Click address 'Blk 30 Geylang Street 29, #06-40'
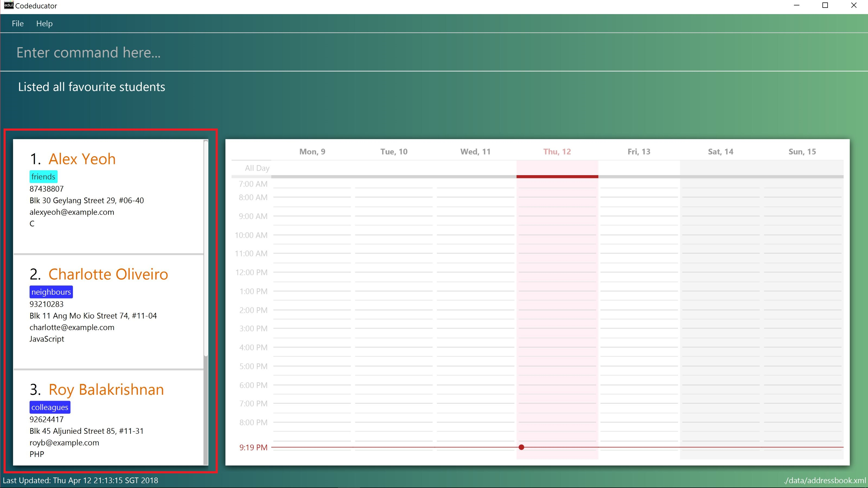Screen dimensions: 868x488 (x=87, y=201)
